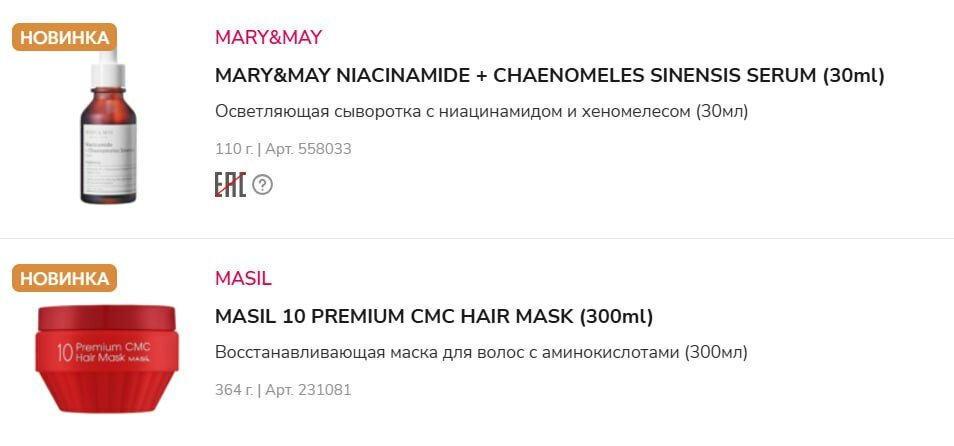Image resolution: width=954 pixels, height=446 pixels.
Task: Click the Восстанавливающая маска description text
Action: [481, 352]
